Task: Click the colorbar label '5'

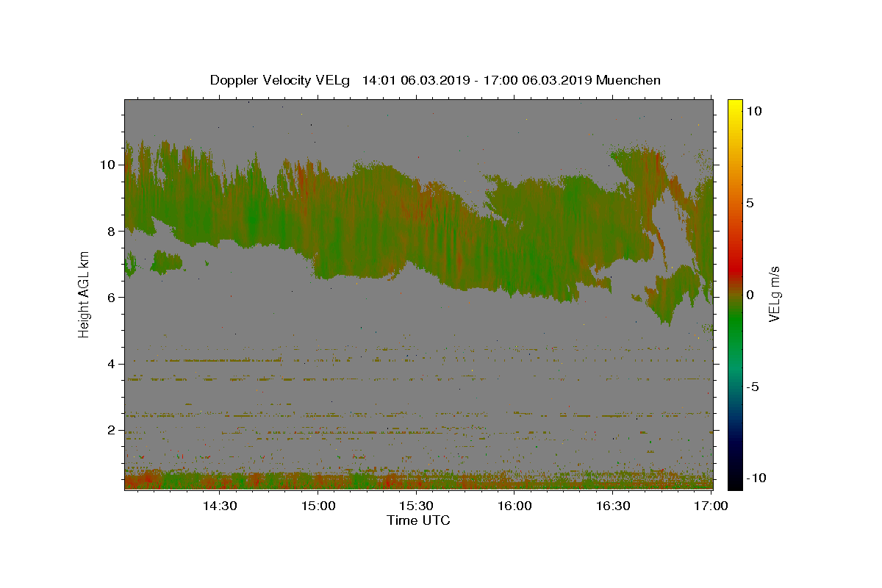Action: point(750,203)
